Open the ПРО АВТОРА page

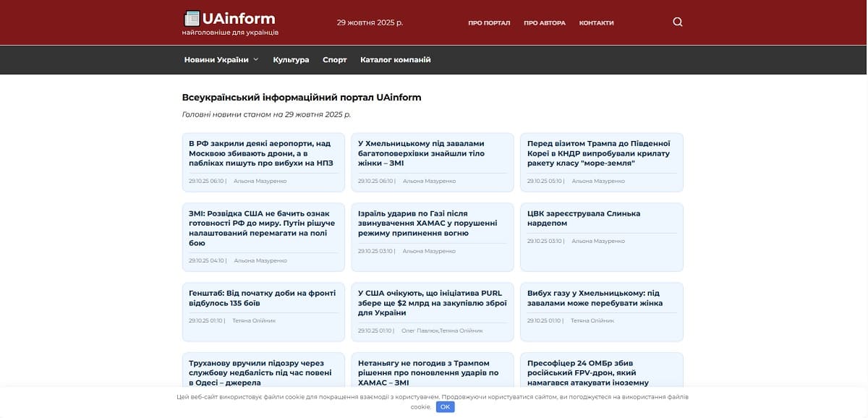(543, 22)
